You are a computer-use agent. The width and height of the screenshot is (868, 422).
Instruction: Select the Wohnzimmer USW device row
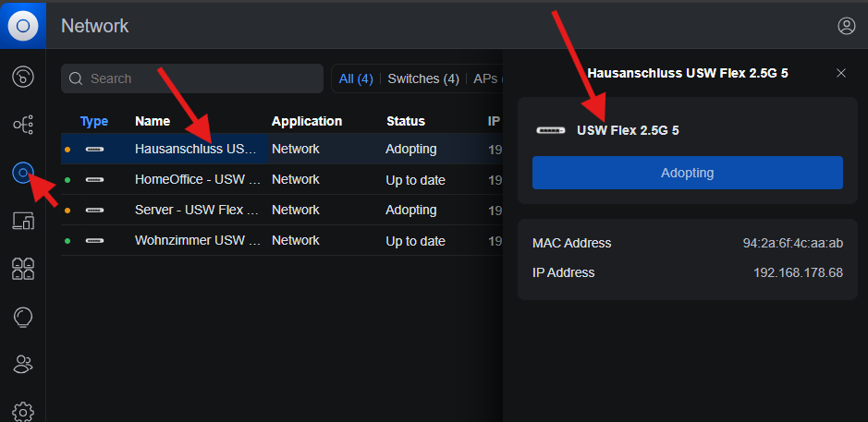pyautogui.click(x=282, y=241)
